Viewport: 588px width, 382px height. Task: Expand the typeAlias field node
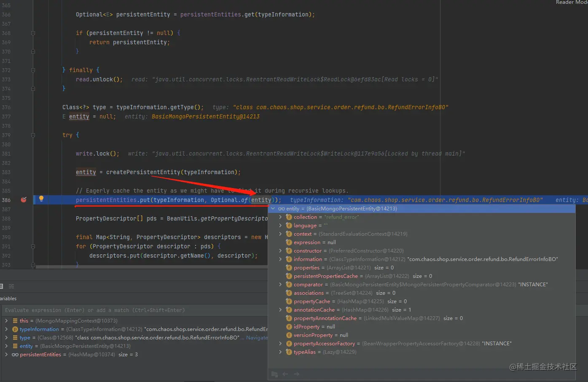[x=280, y=352]
